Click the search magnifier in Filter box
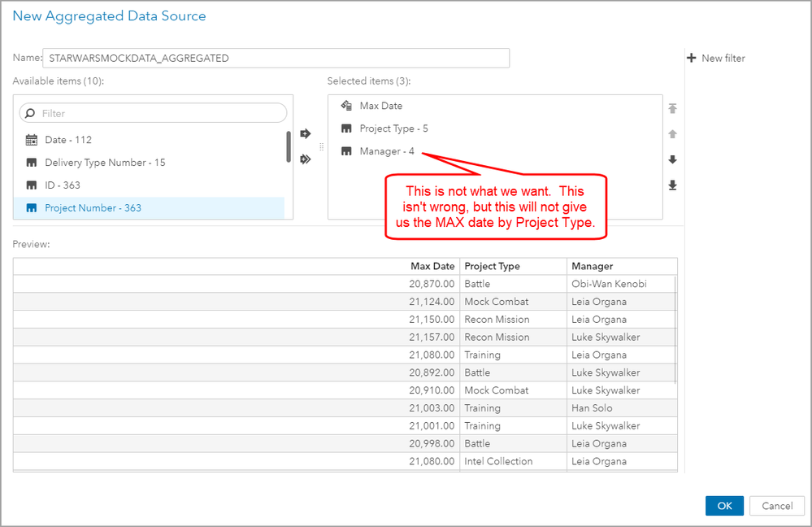 tap(30, 113)
